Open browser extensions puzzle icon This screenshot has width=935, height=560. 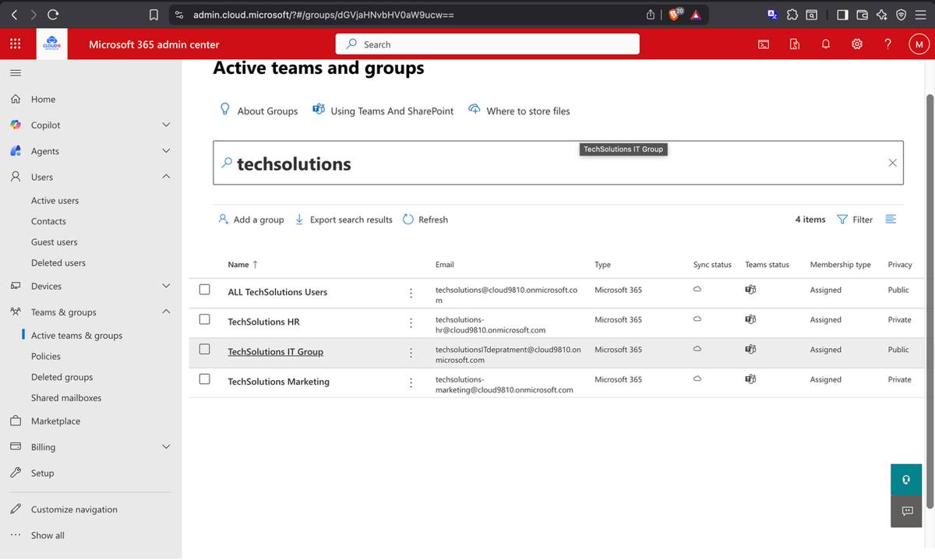(793, 14)
